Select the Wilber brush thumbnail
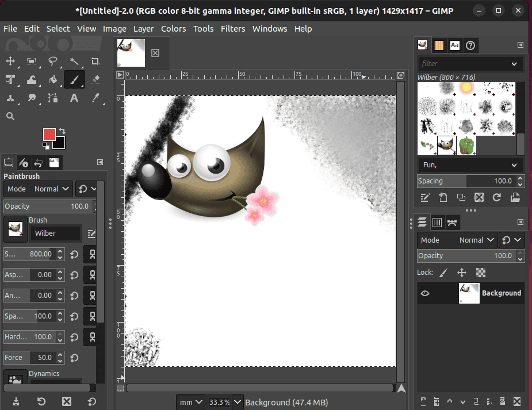 (x=447, y=145)
